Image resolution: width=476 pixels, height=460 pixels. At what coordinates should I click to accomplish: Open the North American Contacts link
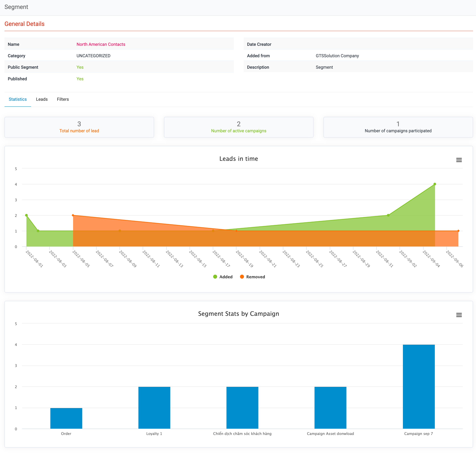(x=101, y=44)
